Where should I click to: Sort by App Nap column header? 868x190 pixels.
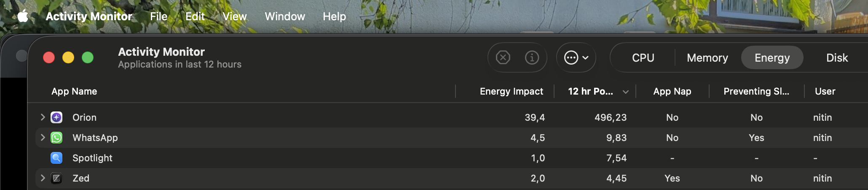[672, 91]
